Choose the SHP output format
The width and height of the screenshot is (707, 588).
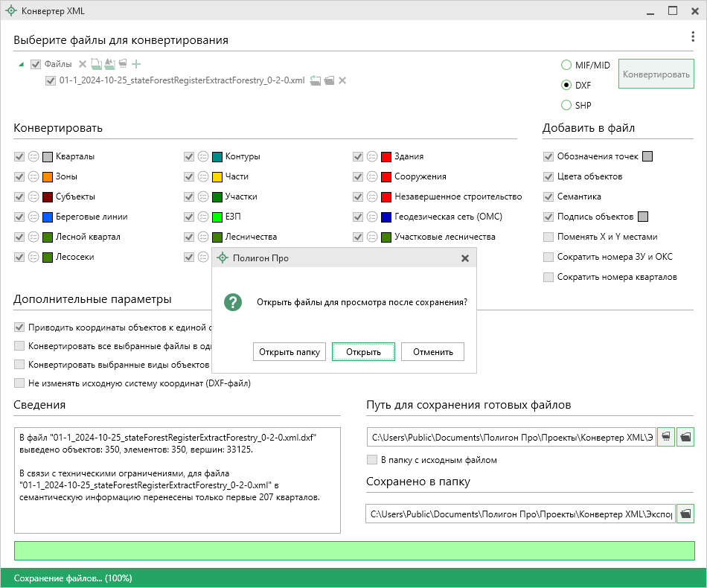566,105
